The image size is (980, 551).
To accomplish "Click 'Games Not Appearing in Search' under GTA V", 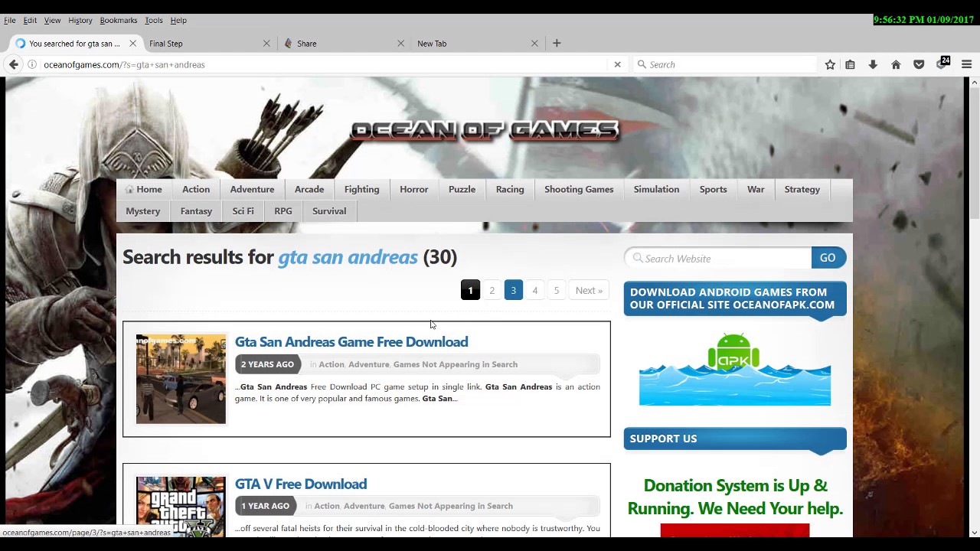I will click(x=450, y=506).
